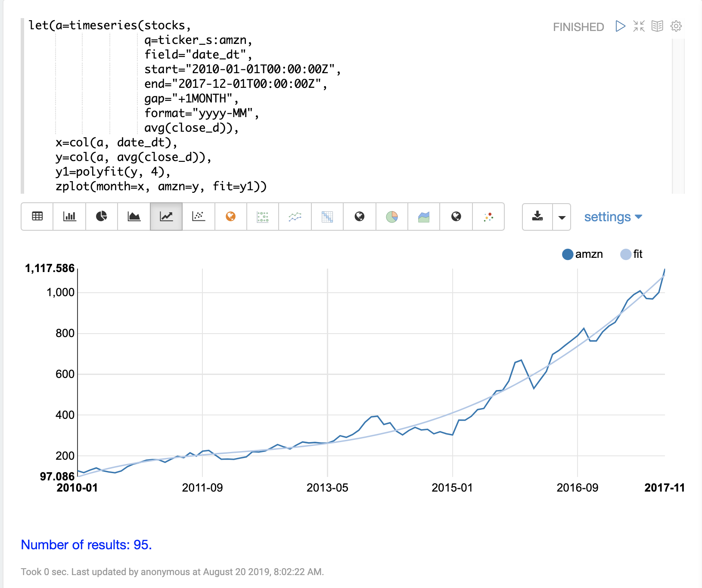This screenshot has width=702, height=588.
Task: Select the area chart visualization
Action: 134,217
